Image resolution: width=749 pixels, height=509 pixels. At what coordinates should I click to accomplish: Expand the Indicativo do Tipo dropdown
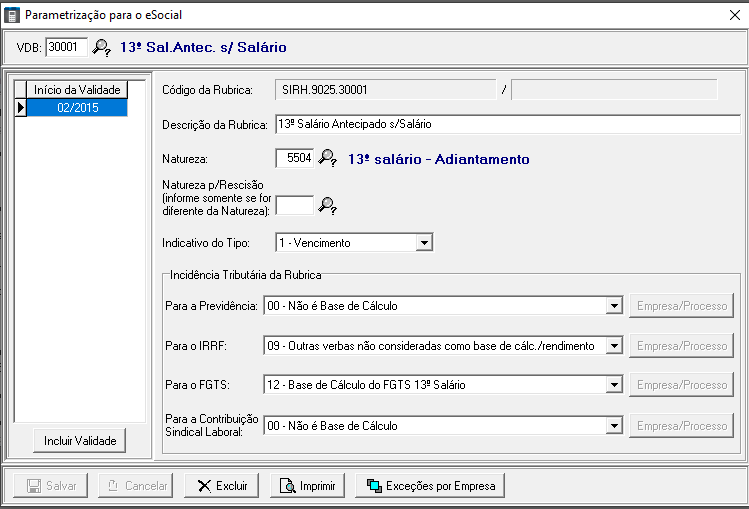424,242
